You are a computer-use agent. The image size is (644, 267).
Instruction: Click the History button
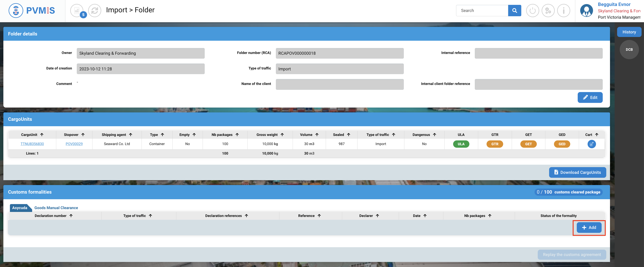pos(629,32)
